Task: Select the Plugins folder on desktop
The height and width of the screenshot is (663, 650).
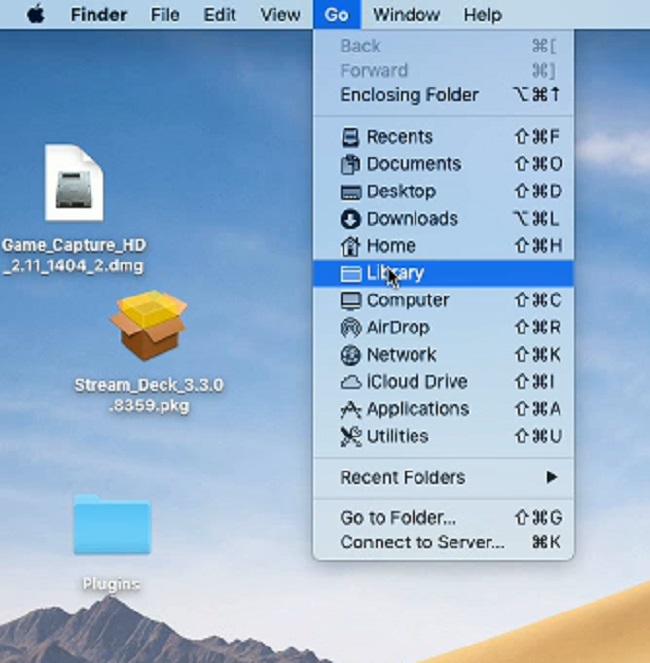Action: tap(112, 524)
